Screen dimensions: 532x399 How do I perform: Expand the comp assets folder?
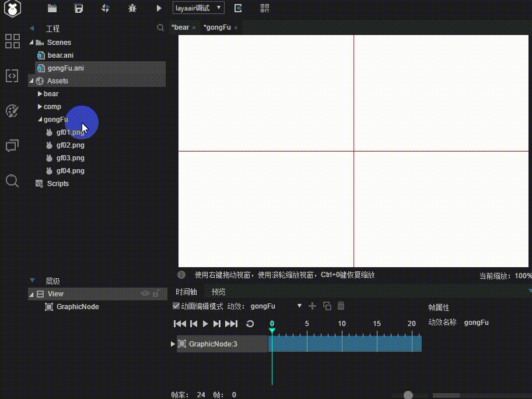point(40,107)
